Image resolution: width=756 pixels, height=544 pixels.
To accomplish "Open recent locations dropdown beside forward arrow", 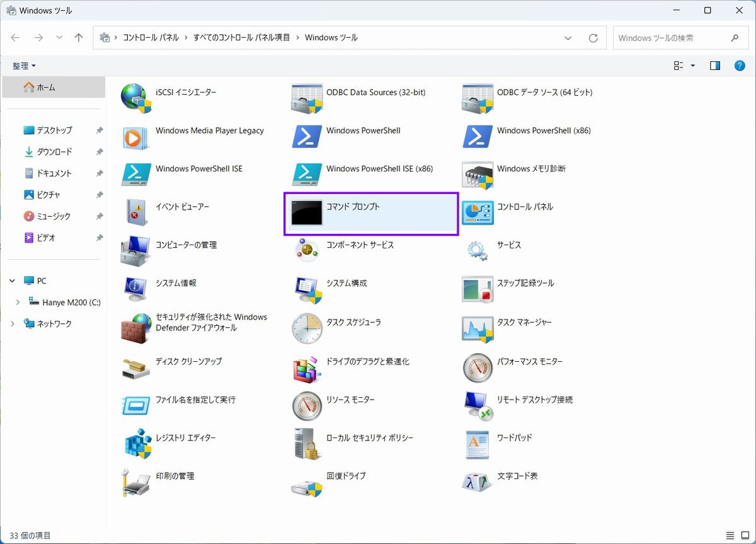I will [59, 38].
